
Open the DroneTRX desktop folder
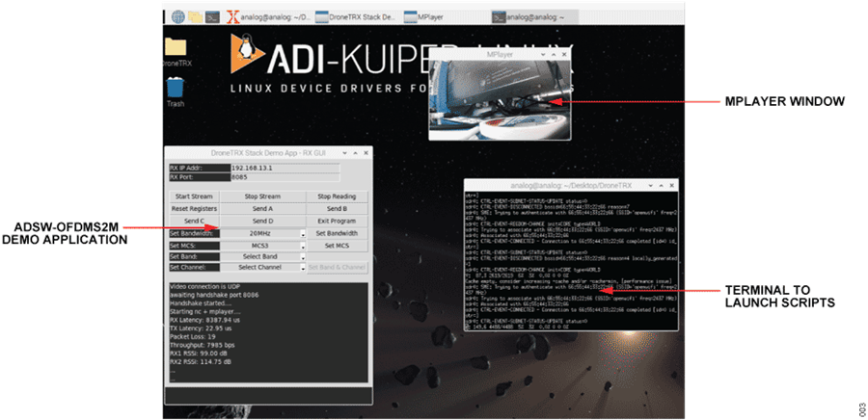(x=176, y=48)
